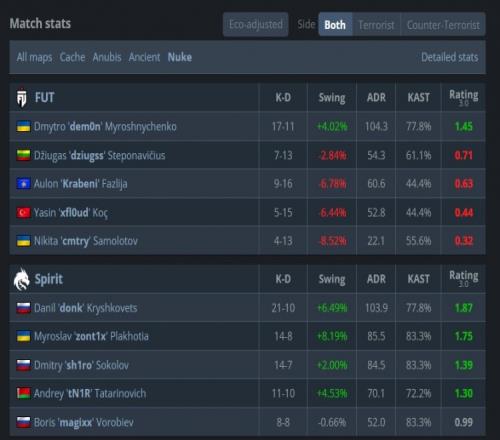Click the Ukraine flag beside dem0n
The height and width of the screenshot is (440, 500).
pyautogui.click(x=24, y=127)
